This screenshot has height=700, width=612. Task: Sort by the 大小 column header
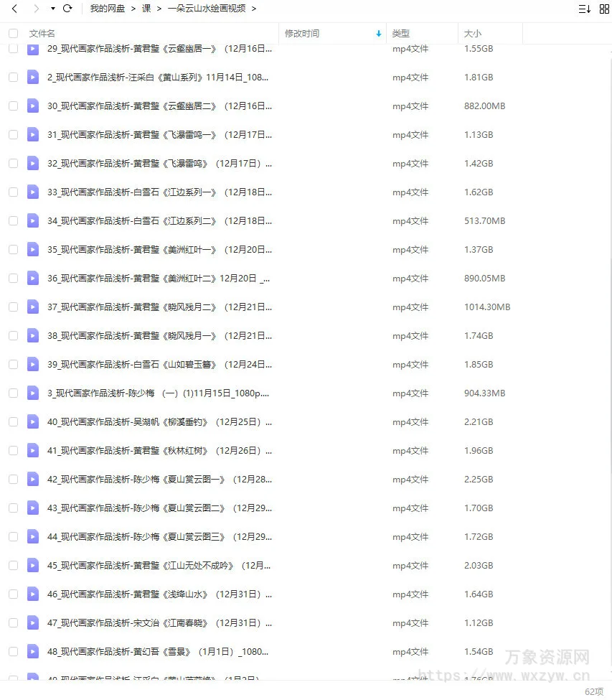472,34
